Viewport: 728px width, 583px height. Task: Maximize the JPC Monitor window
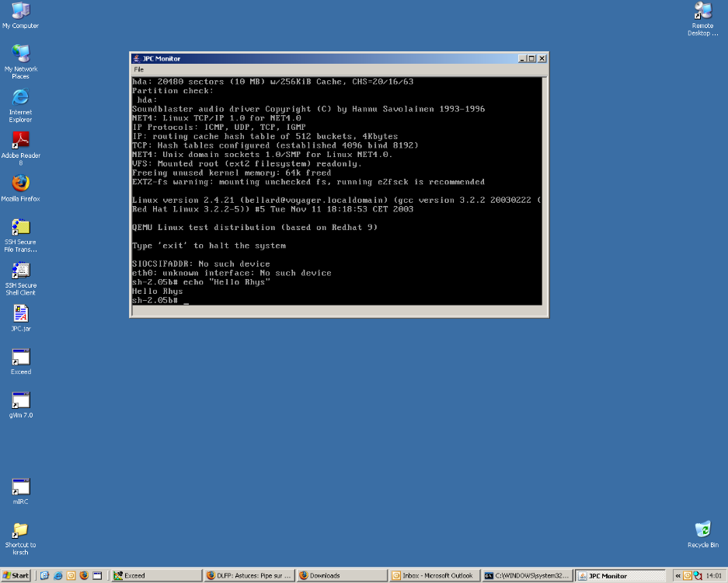point(532,58)
